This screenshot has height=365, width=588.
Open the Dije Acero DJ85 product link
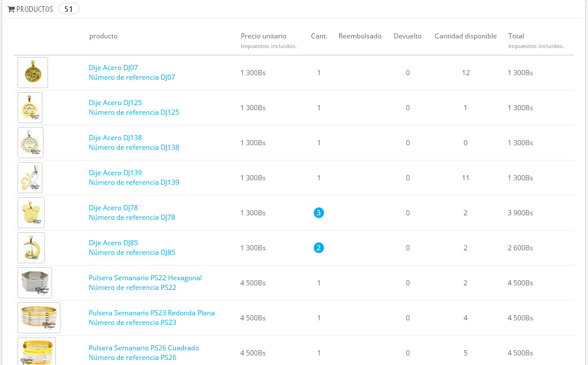pyautogui.click(x=113, y=243)
